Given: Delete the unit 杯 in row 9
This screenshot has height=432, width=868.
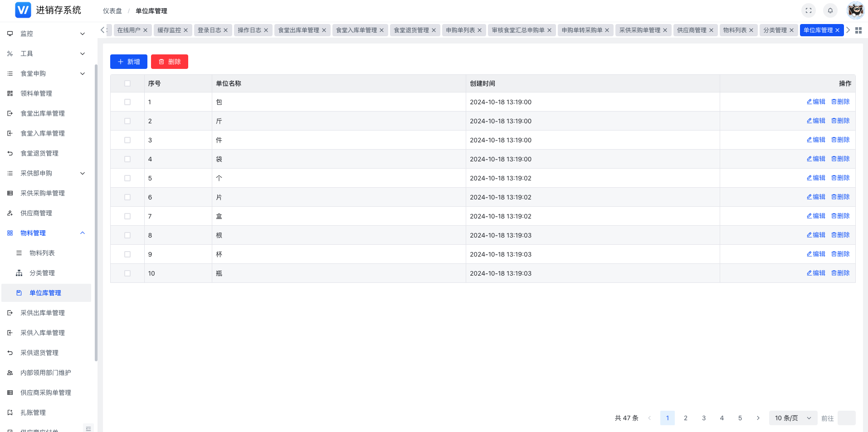Looking at the screenshot, I should pos(840,254).
